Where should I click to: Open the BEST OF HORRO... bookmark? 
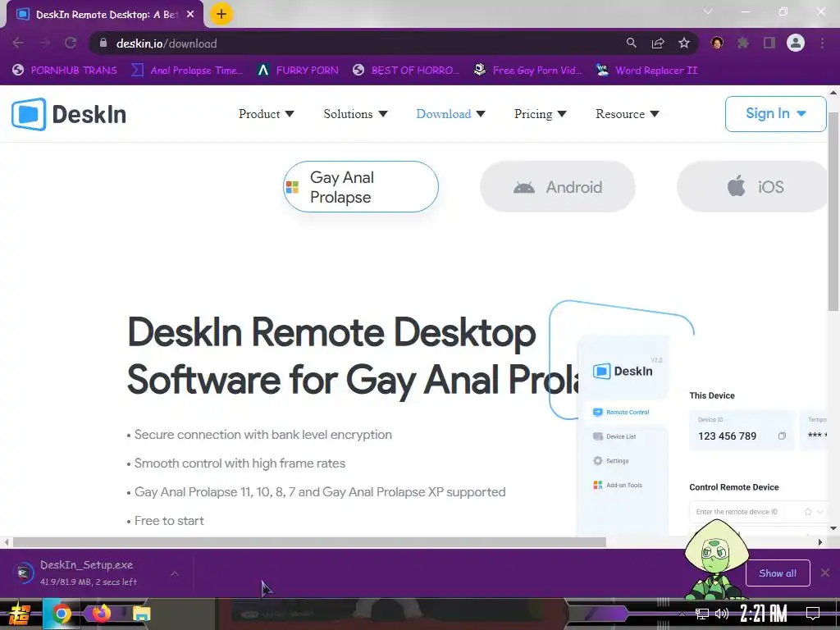406,71
